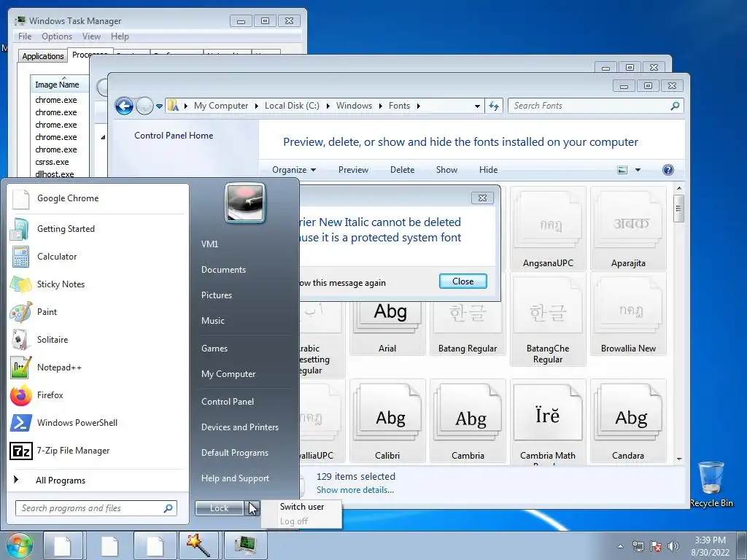Click arrow next to Lock button
Screen dimensions: 747x560
252,508
